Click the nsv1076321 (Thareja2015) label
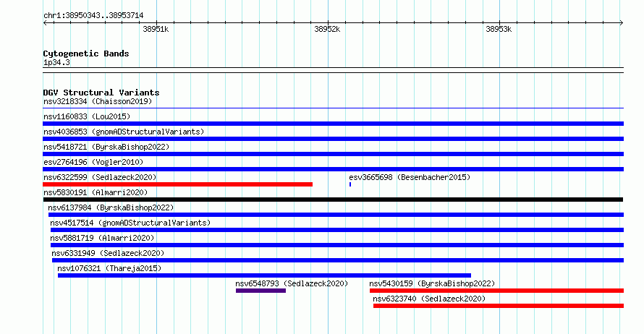 (x=109, y=268)
